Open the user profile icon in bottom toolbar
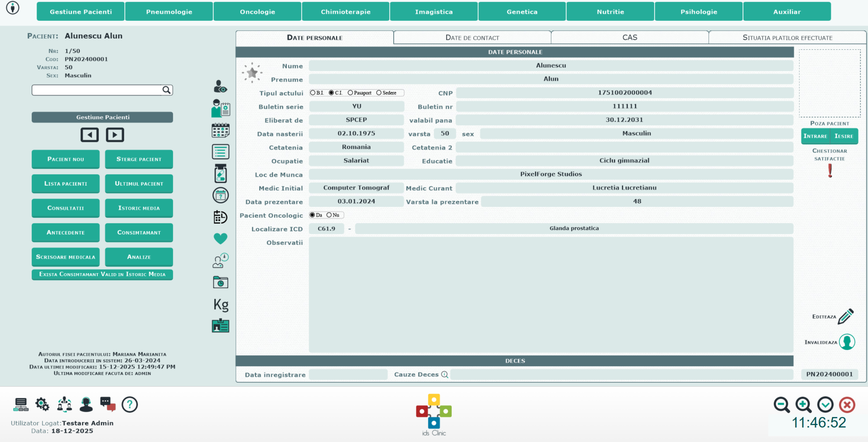The height and width of the screenshot is (442, 868). click(x=86, y=404)
